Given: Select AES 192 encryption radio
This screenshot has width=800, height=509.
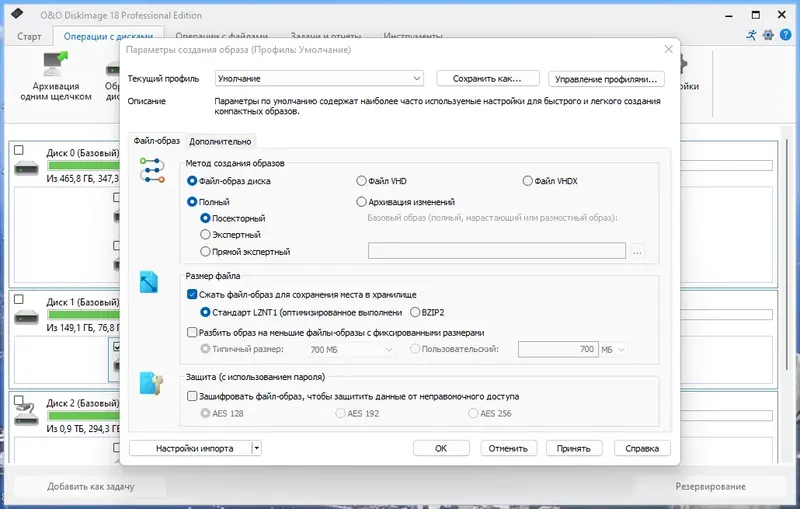Looking at the screenshot, I should pos(340,413).
